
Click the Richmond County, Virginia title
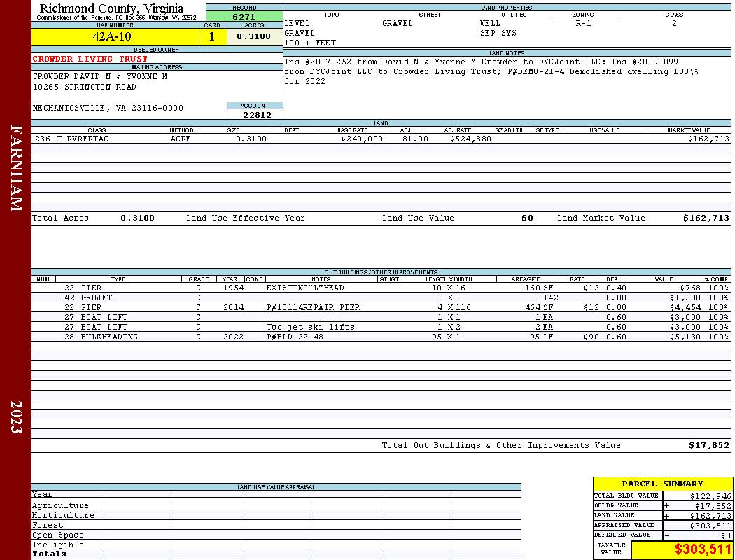(x=111, y=8)
